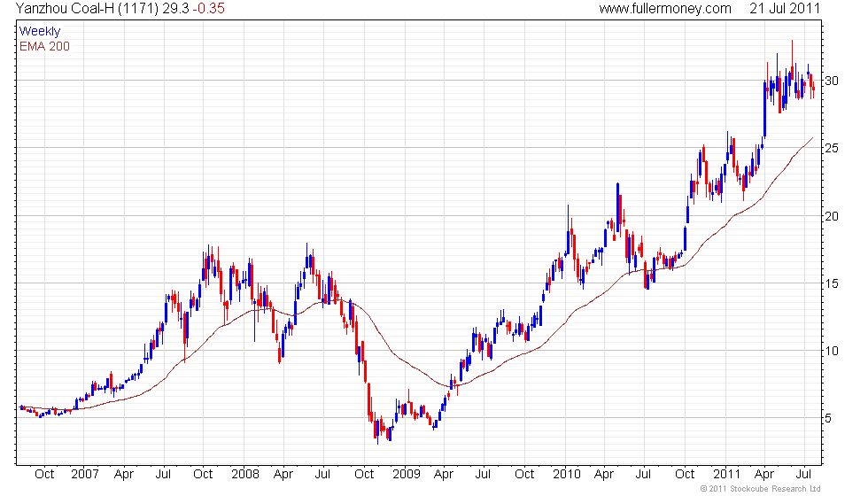Viewport: 868px width, 496px height.
Task: Click the www.fullermoney.com text
Action: tap(665, 9)
